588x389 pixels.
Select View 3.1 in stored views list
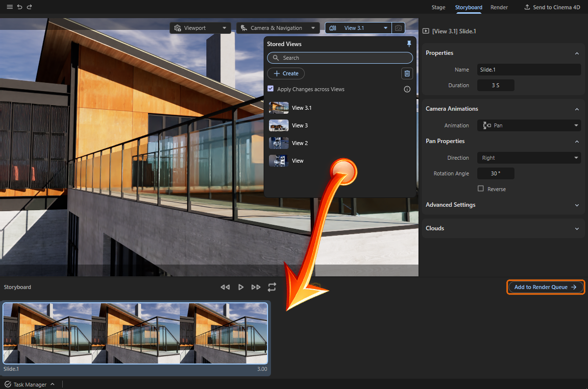(x=340, y=108)
